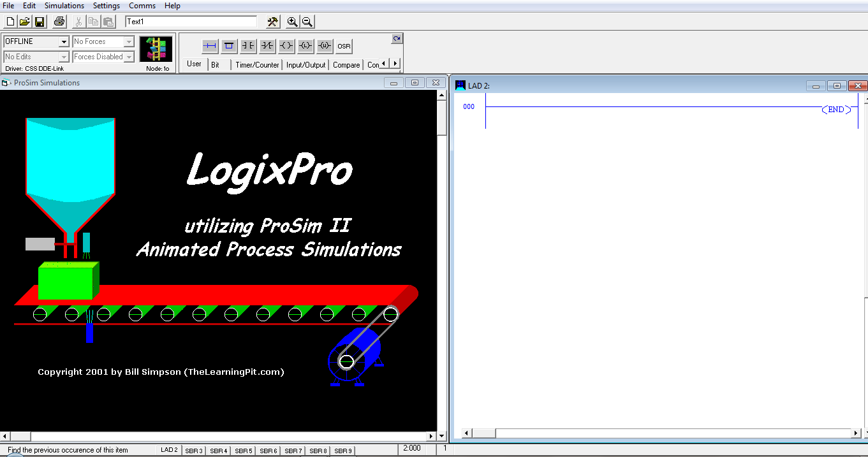Click the refresh arrow on instruction toolbar

(x=397, y=38)
